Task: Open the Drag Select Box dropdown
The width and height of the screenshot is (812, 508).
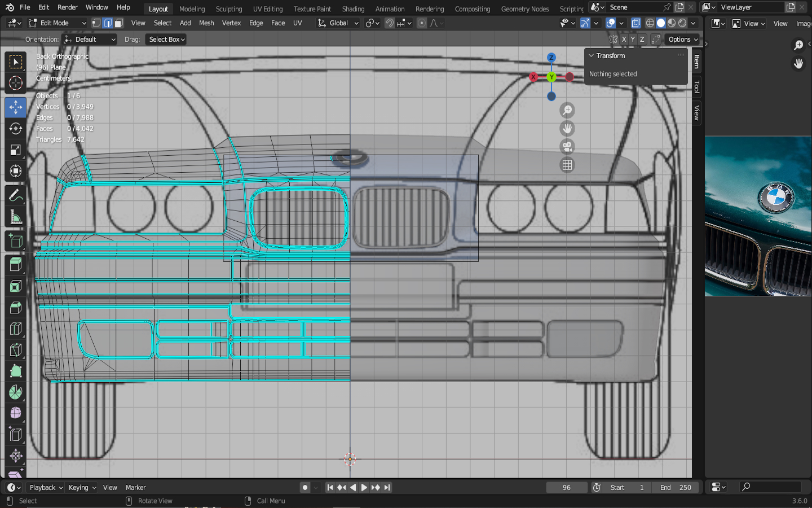Action: coord(166,40)
